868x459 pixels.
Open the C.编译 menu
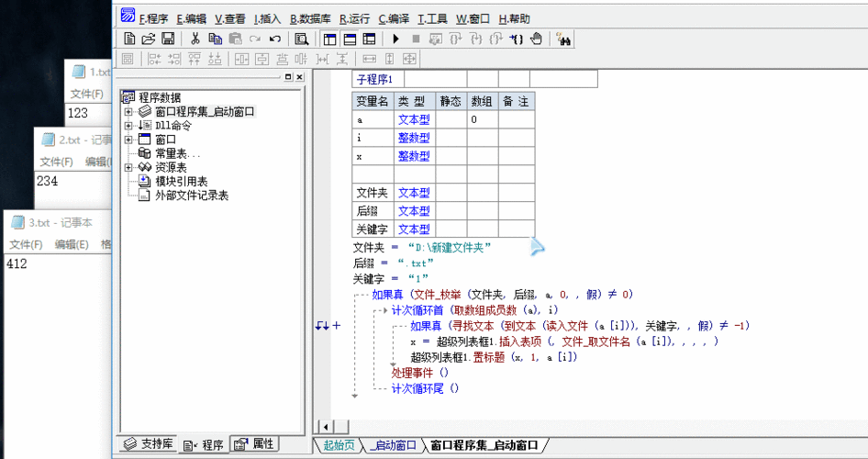(x=394, y=19)
